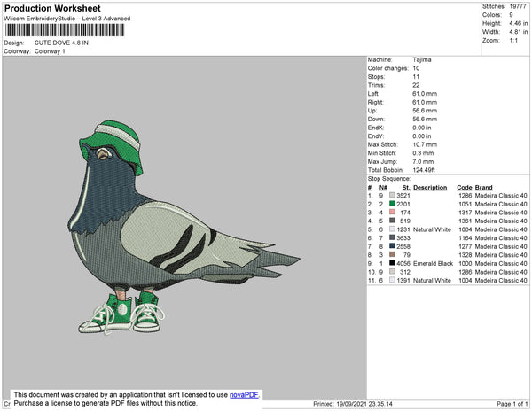
Task: Choose the brown swatch beside stitch count 79
Action: (x=392, y=254)
